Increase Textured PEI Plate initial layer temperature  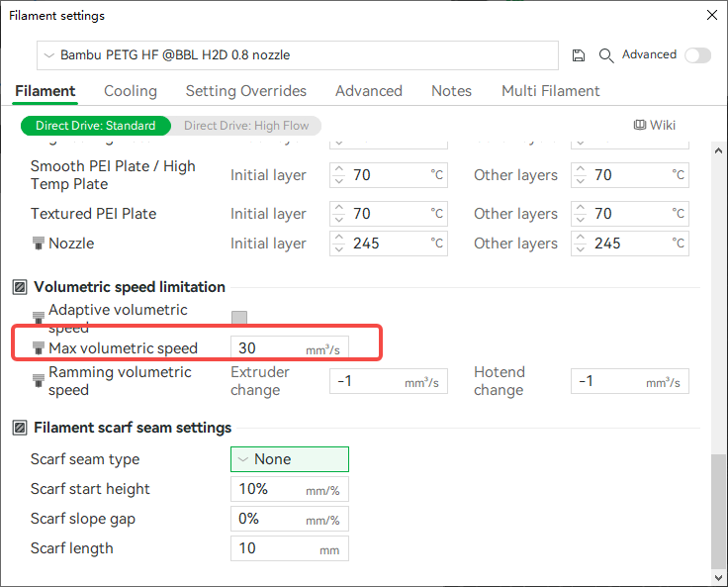[x=339, y=208]
